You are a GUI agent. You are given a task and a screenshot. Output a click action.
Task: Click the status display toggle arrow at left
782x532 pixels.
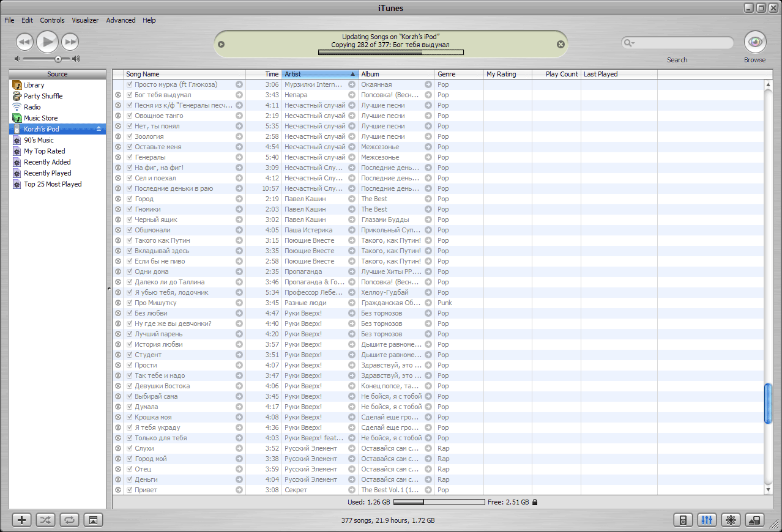222,44
